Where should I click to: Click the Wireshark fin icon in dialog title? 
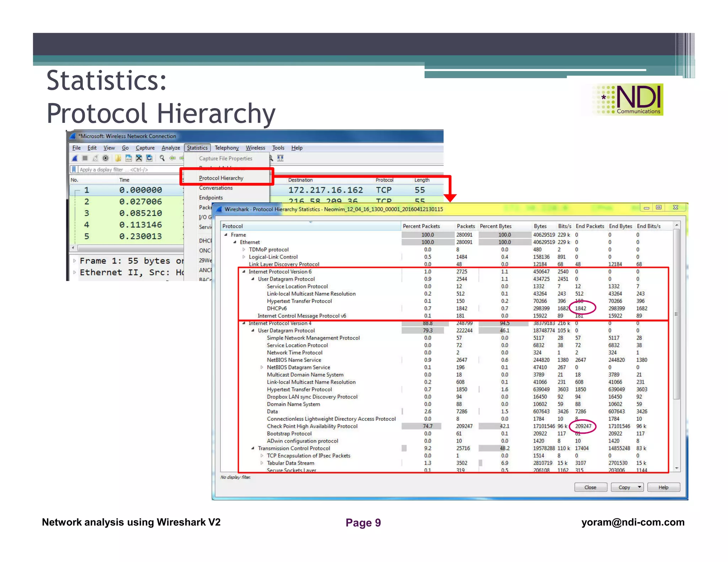point(219,209)
